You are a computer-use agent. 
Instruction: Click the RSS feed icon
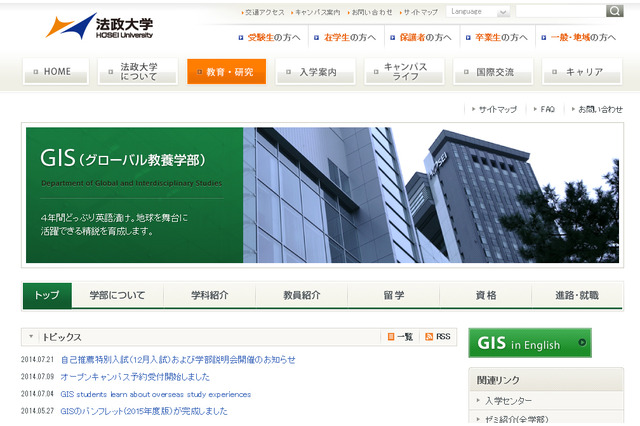coord(429,337)
